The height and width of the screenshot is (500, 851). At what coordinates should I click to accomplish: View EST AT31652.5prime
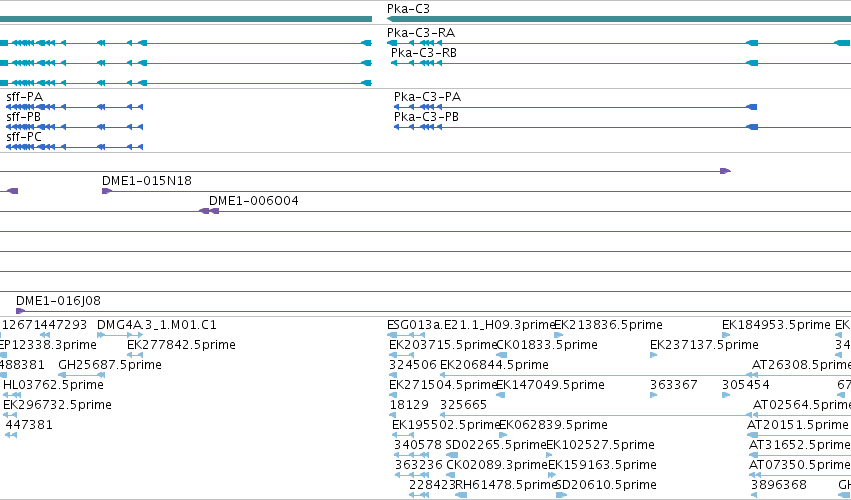[x=800, y=445]
